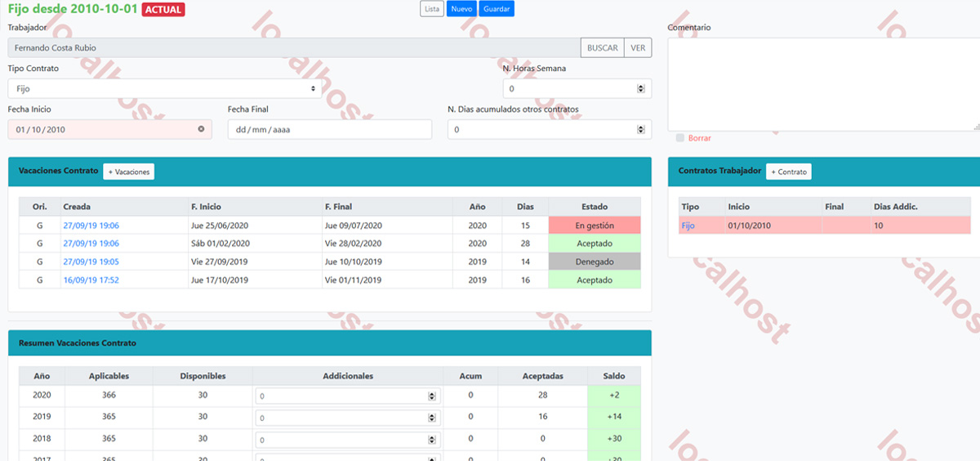Viewport: 980px width, 461px height.
Task: Click the Addicionales input for year 2020
Action: [x=347, y=396]
